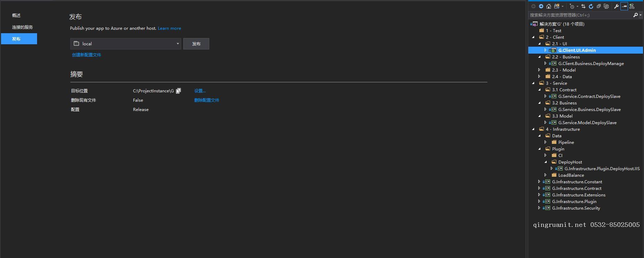Click the folder icon of DeployHost
Viewport: 644px width, 258px height.
click(554, 162)
